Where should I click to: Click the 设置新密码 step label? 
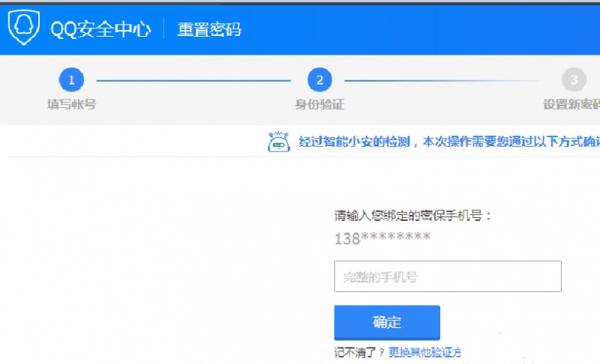(x=571, y=104)
